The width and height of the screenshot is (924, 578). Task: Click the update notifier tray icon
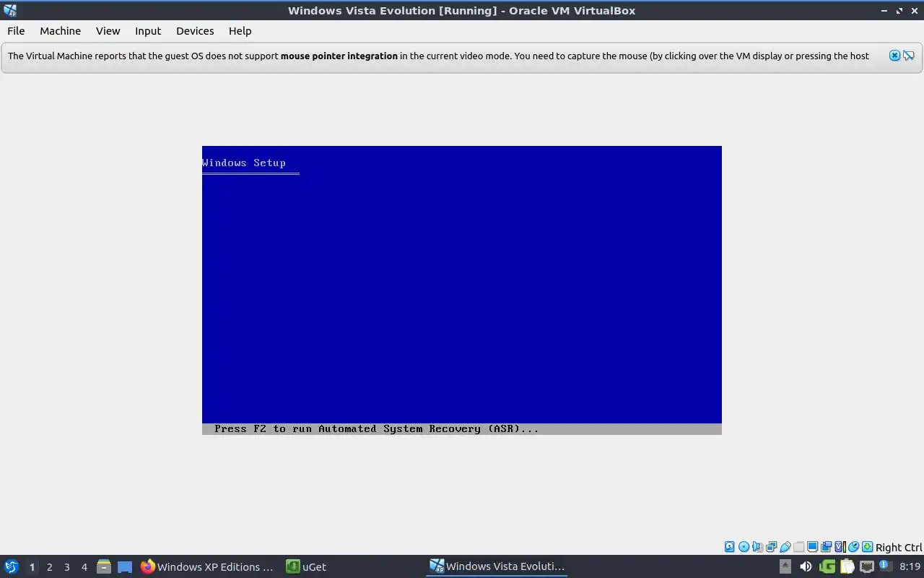tap(885, 566)
